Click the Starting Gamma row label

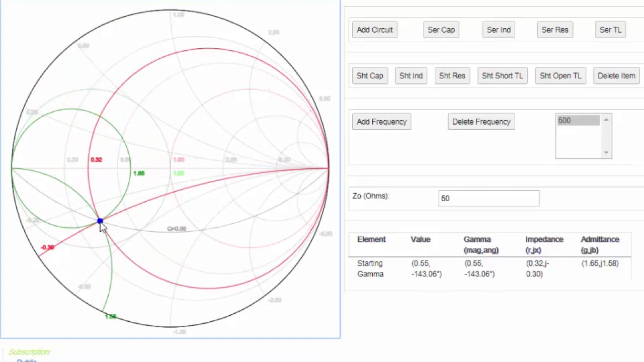click(x=370, y=268)
